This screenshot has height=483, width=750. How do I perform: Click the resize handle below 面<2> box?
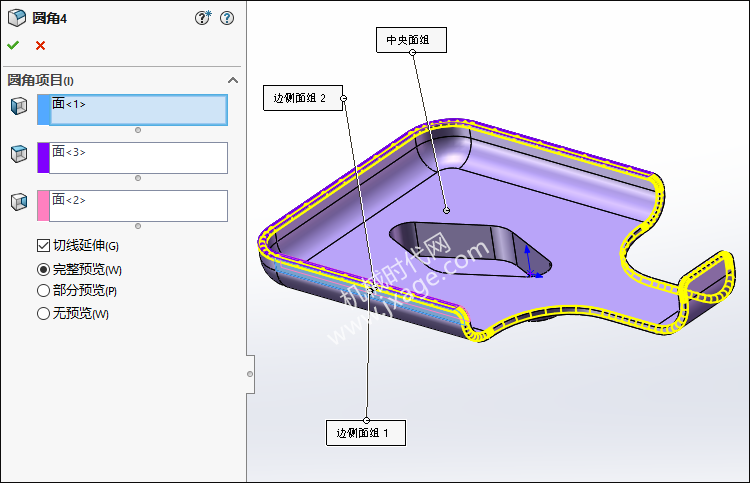138,226
